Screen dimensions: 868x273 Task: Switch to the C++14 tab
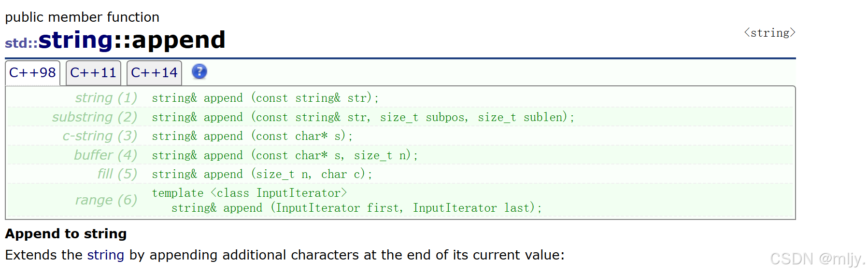[154, 73]
